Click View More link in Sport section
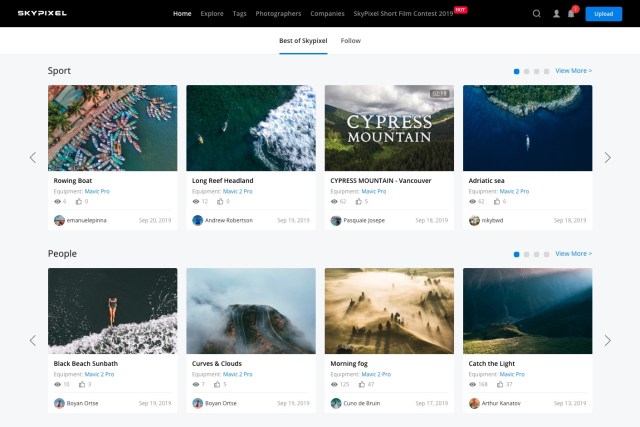The image size is (640, 427). 573,71
